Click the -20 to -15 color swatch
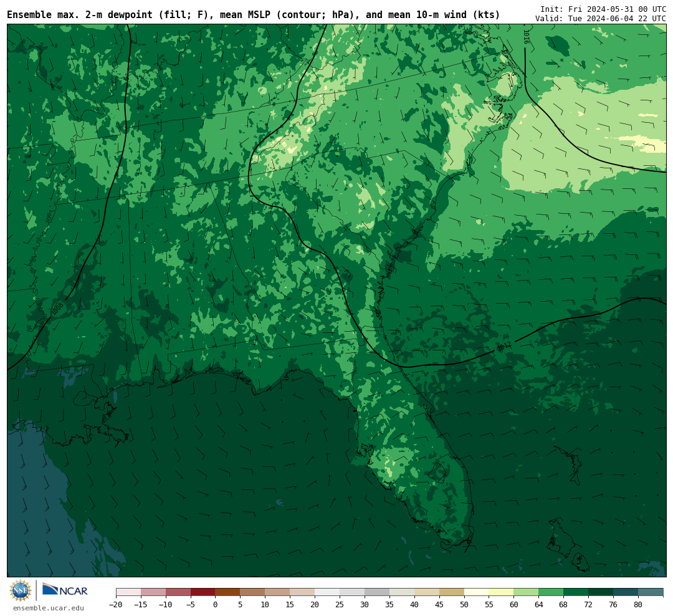The width and height of the screenshot is (673, 616). tap(128, 592)
